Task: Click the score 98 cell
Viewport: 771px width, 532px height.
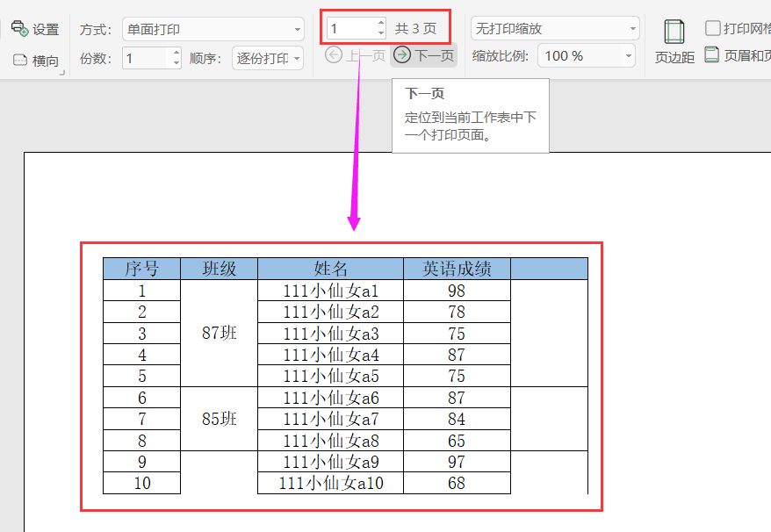Action: pos(457,291)
